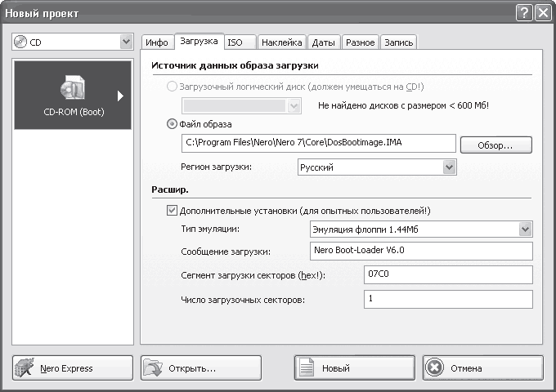Click the disc icon in the CD media selector
The width and height of the screenshot is (556, 392).
coord(20,42)
